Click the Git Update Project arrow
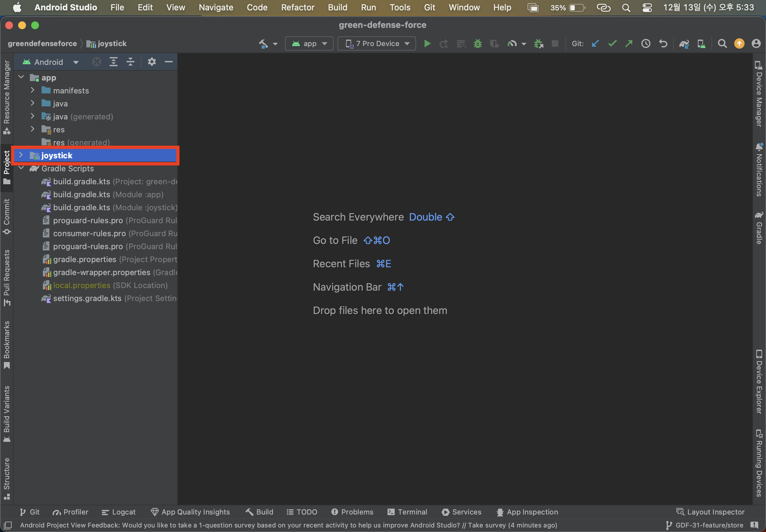The width and height of the screenshot is (766, 532). pyautogui.click(x=595, y=44)
